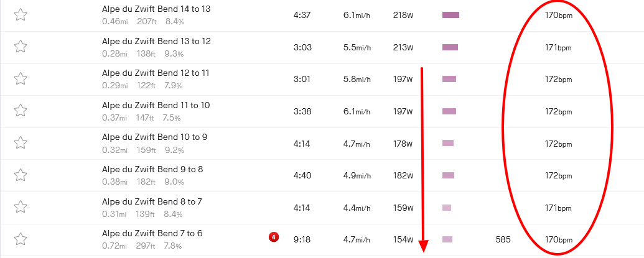Viewport: 644px width, 258px height.
Task: Star the Bend 12 to 11 segment
Action: pos(21,78)
